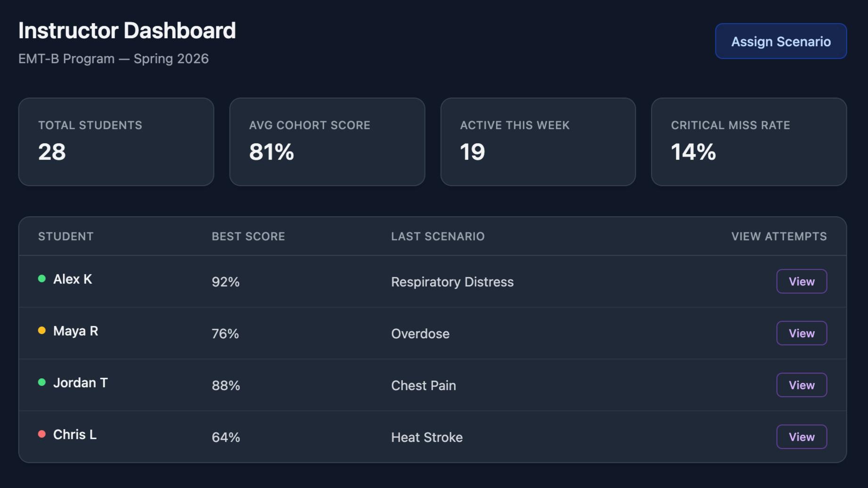Select the Avg Cohort Score card
Image resolution: width=868 pixels, height=488 pixels.
pos(327,141)
